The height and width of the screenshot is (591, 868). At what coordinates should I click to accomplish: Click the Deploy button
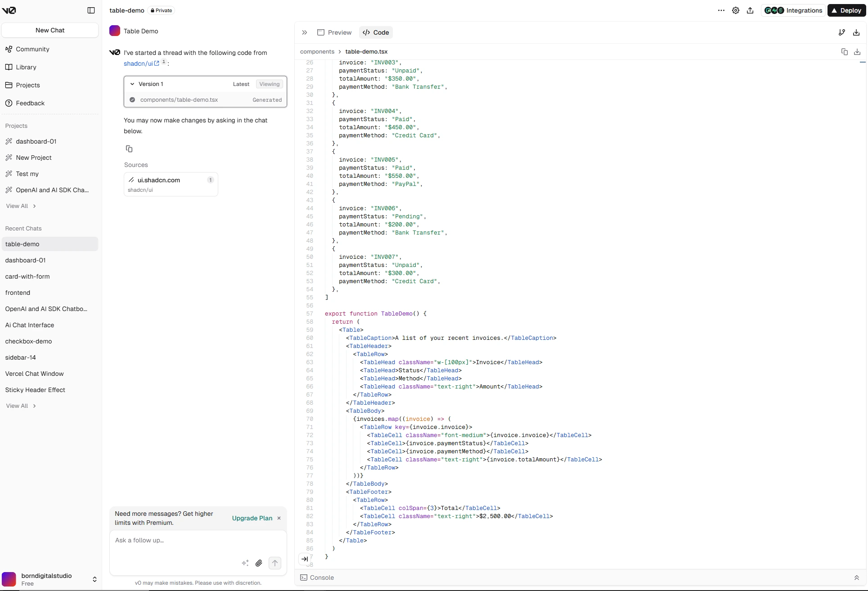click(x=846, y=10)
